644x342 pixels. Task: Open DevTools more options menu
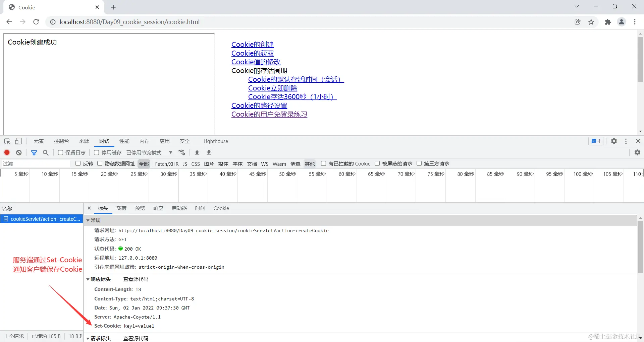tap(626, 141)
